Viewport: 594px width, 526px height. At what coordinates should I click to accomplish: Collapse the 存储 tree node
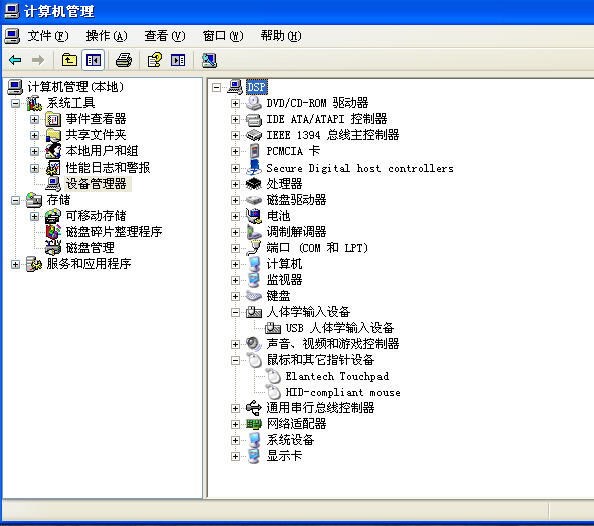pyautogui.click(x=16, y=200)
